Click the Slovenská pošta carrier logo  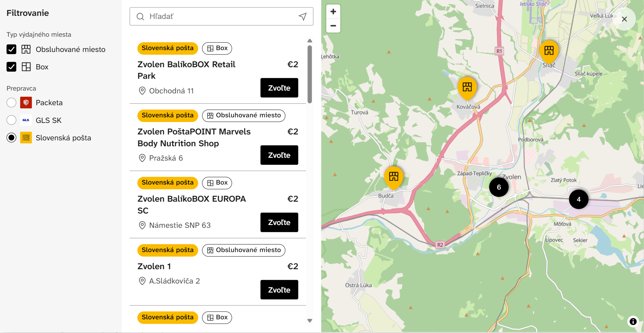click(26, 138)
